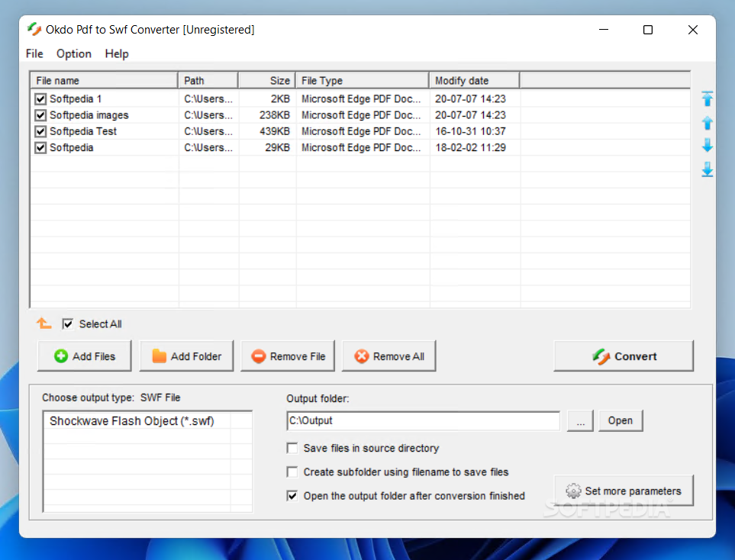Move file to bottom arrow icon
This screenshot has height=560, width=735.
tap(708, 169)
